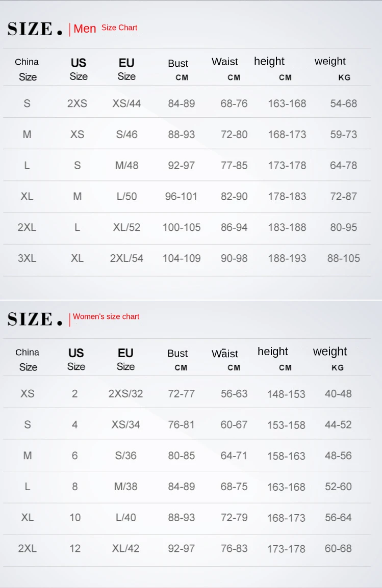Click the 88-105 weight value
The image size is (382, 588).
point(343,258)
